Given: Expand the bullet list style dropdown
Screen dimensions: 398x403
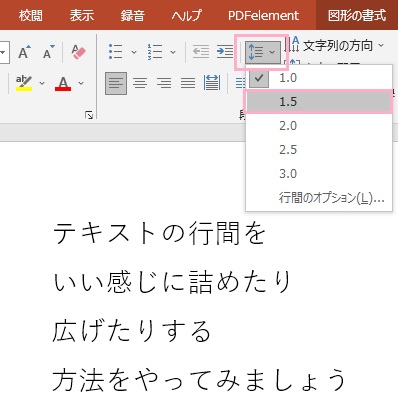Looking at the screenshot, I should (134, 52).
